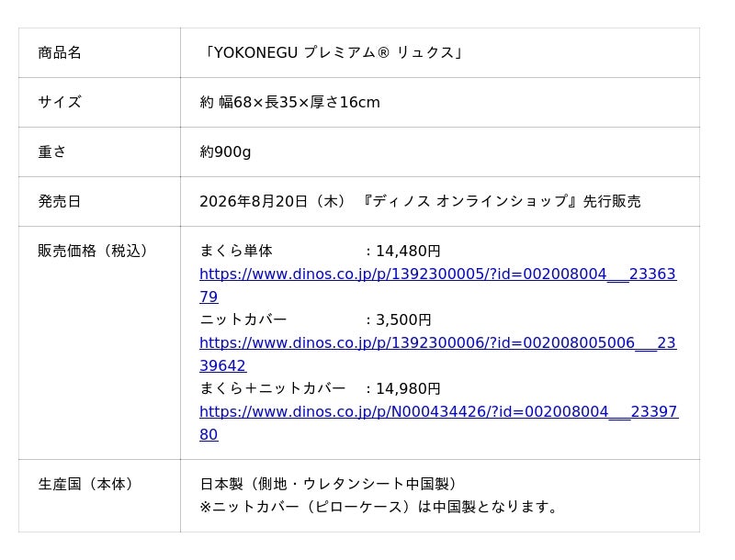Click the 日本製(側地・ウレタンシート中国製) text
735x560 pixels.
click(x=328, y=484)
